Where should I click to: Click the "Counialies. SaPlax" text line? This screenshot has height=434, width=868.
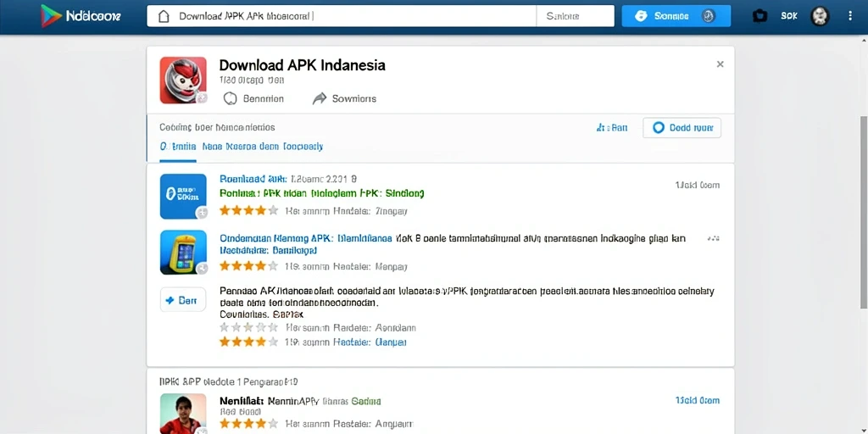(x=261, y=314)
